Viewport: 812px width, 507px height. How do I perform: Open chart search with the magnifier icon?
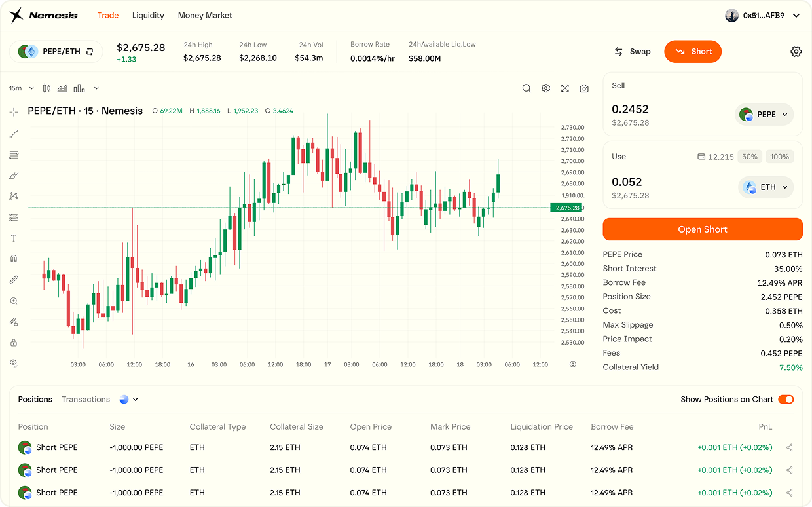[526, 88]
